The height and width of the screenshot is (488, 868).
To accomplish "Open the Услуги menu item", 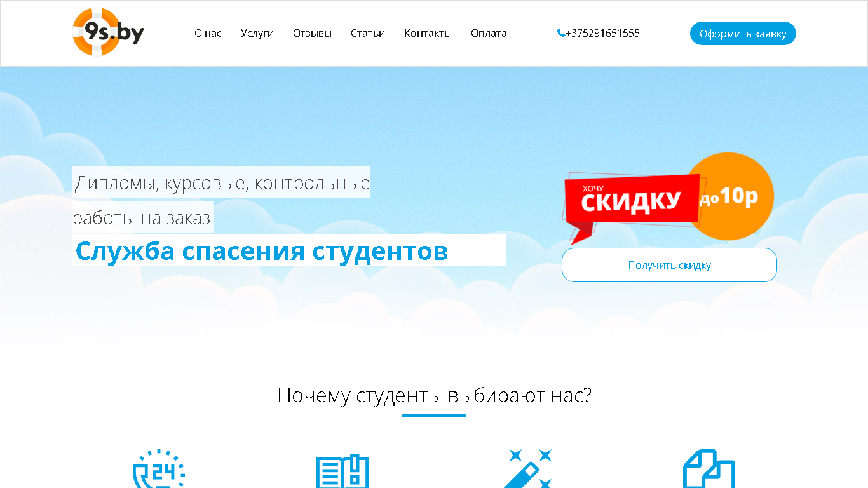I will pos(257,33).
